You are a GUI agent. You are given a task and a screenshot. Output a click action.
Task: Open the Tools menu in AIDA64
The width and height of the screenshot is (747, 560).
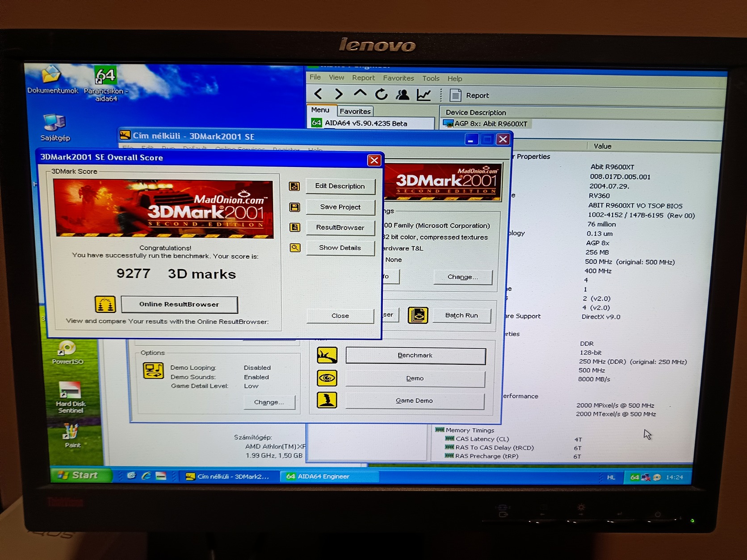point(431,78)
